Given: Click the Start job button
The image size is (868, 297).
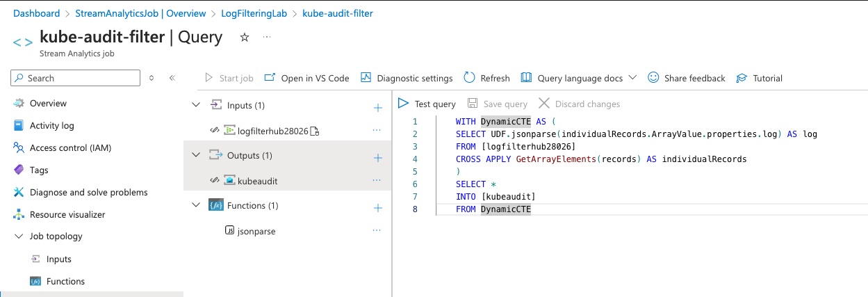Looking at the screenshot, I should (229, 78).
